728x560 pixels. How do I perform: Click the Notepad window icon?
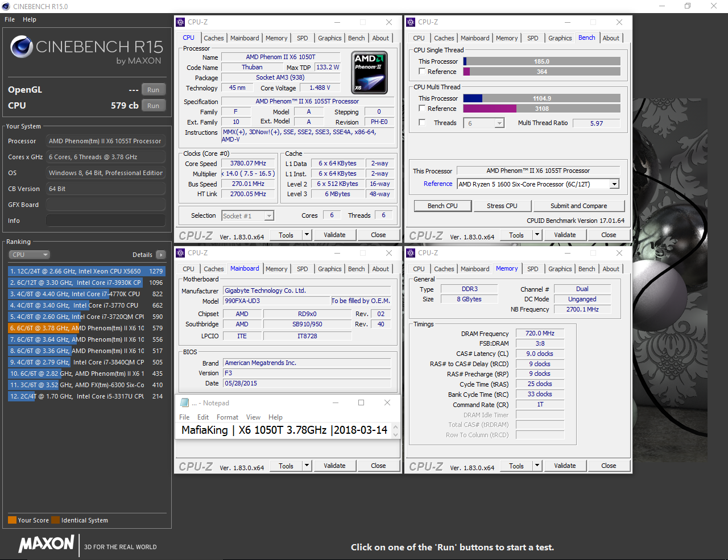[x=184, y=403]
